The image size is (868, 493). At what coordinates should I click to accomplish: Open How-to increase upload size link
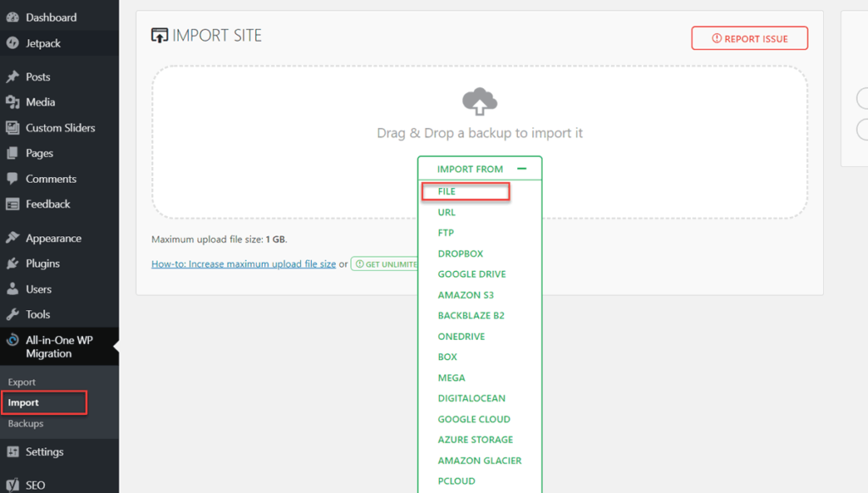(243, 264)
